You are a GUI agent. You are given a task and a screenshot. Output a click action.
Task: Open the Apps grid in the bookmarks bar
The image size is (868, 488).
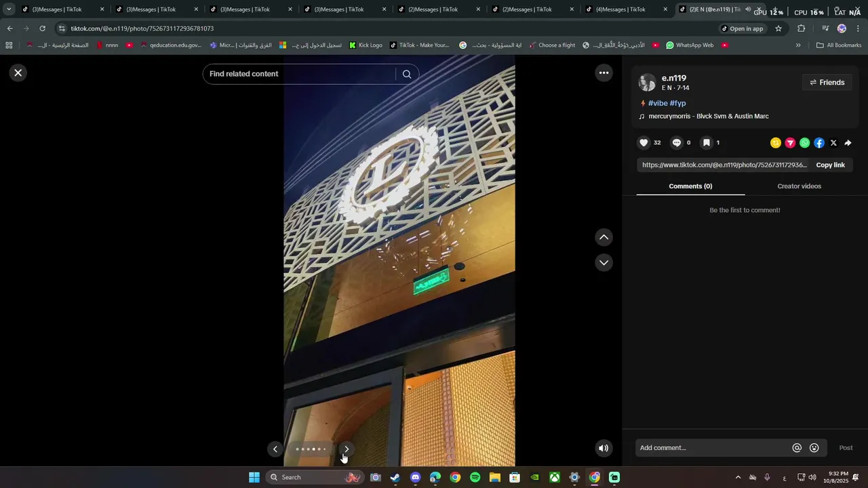(9, 45)
